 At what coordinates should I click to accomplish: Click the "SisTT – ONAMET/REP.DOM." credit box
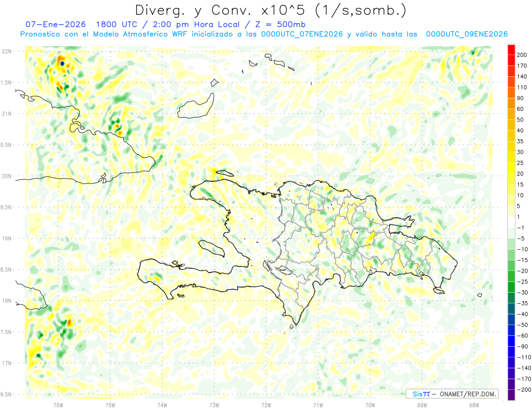click(452, 394)
